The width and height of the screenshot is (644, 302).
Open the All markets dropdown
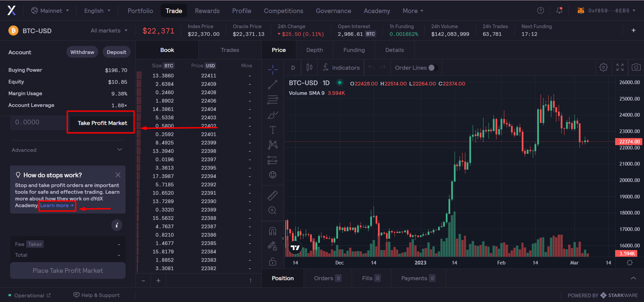[109, 31]
